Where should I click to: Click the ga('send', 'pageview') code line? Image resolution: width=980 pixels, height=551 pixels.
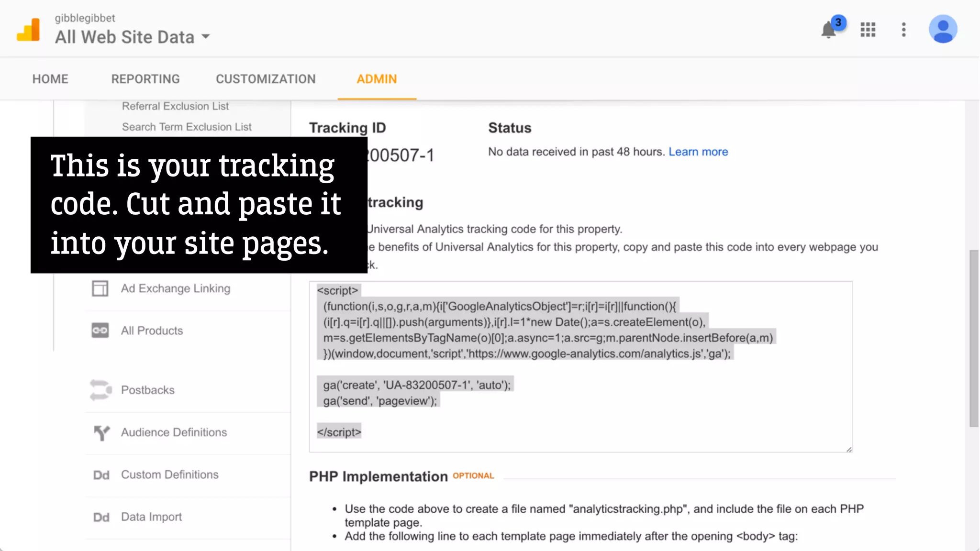pyautogui.click(x=379, y=401)
